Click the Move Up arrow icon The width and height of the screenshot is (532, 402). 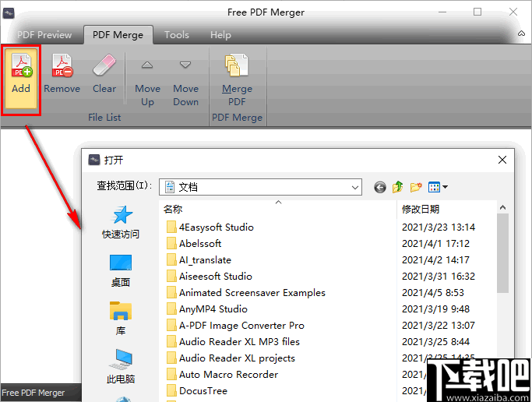[147, 65]
